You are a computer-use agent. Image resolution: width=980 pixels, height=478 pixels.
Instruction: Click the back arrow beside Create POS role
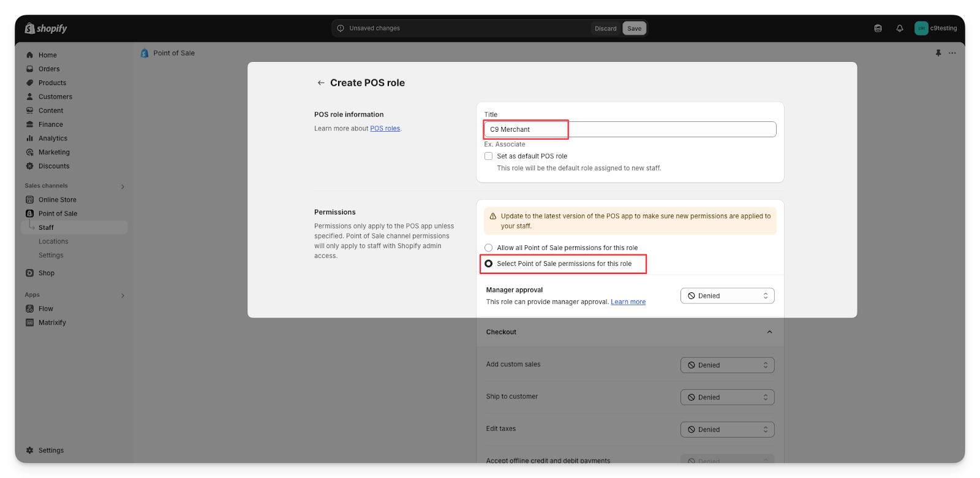(320, 83)
